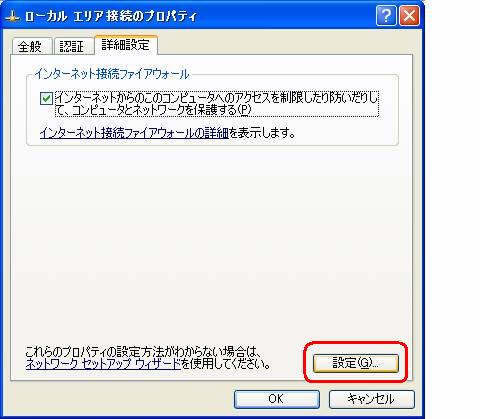Click the question mark help button
480x419 pixels.
coord(386,16)
